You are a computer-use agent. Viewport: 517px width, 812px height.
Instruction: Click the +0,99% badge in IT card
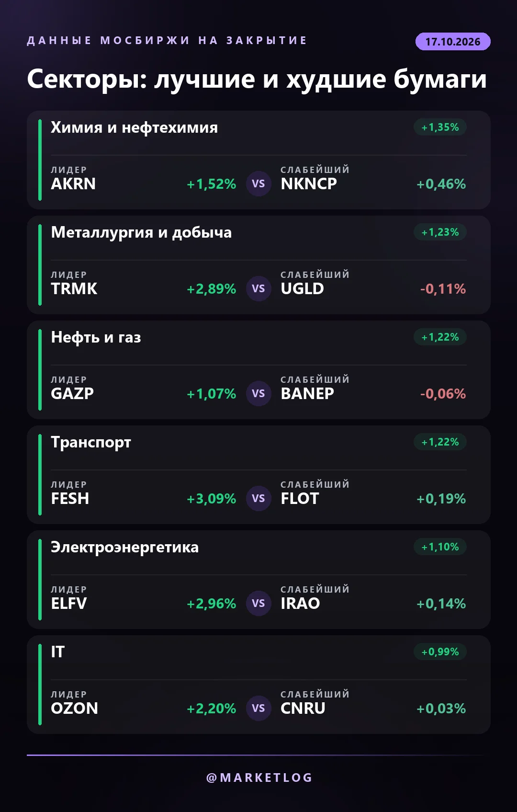pos(440,652)
